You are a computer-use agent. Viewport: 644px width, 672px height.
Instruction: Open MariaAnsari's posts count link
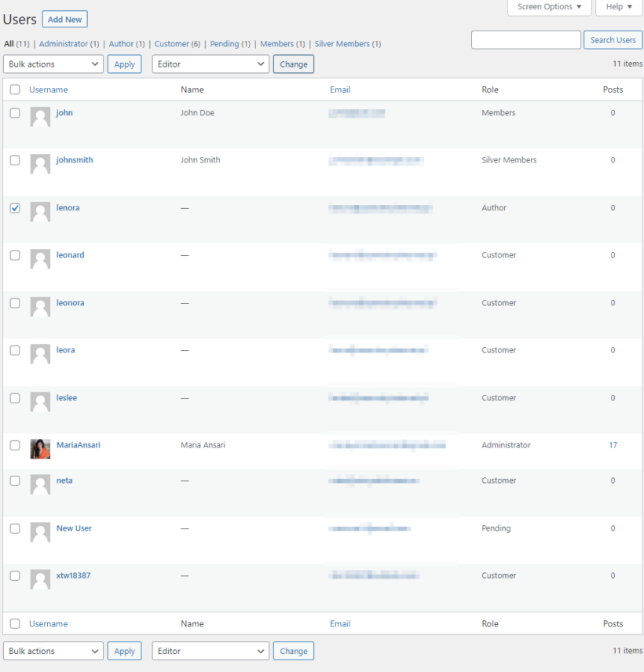613,444
